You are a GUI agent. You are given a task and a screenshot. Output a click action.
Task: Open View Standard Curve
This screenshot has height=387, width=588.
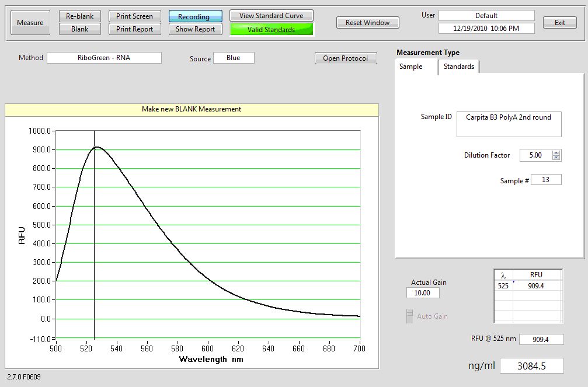point(271,16)
